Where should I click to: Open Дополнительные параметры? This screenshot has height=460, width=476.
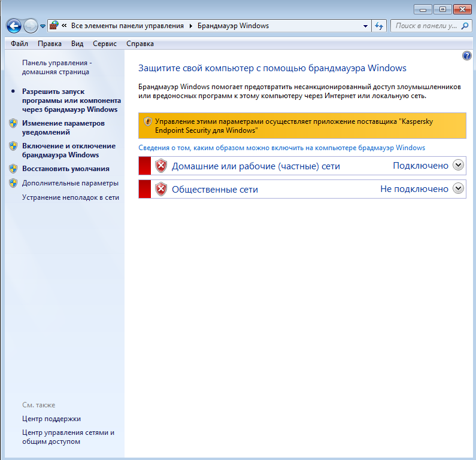pyautogui.click(x=70, y=183)
